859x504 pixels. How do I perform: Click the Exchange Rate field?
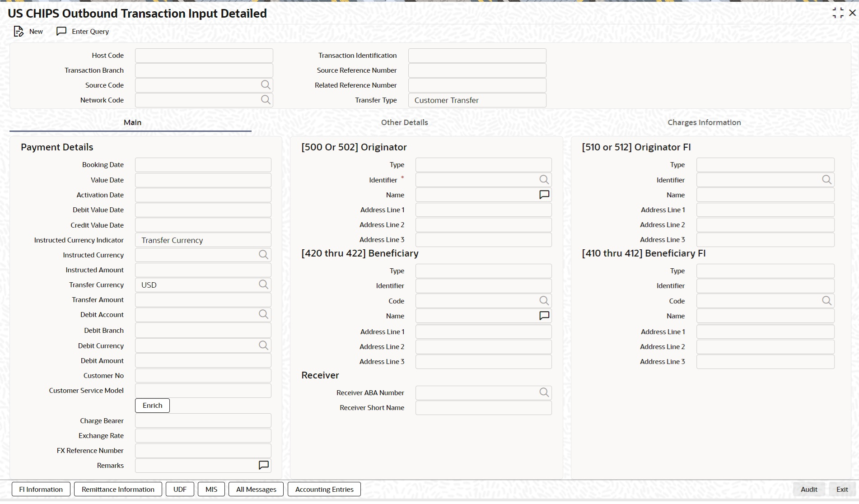pyautogui.click(x=203, y=436)
